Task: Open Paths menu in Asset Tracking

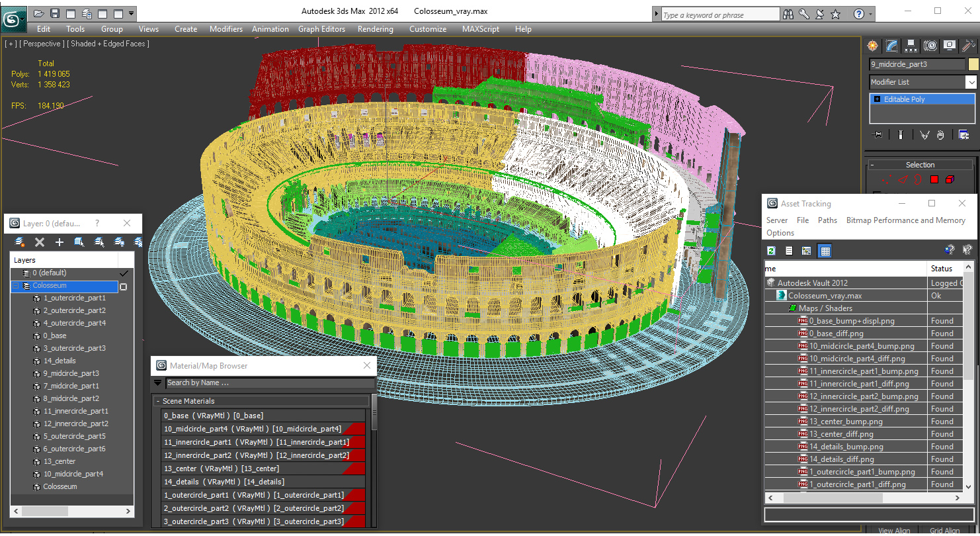Action: pyautogui.click(x=827, y=220)
